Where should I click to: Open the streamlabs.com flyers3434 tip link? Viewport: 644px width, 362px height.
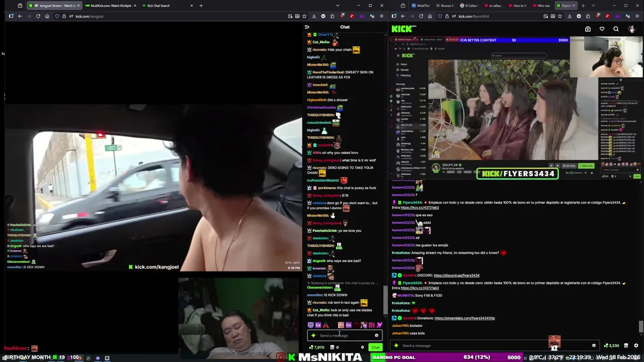point(464,318)
